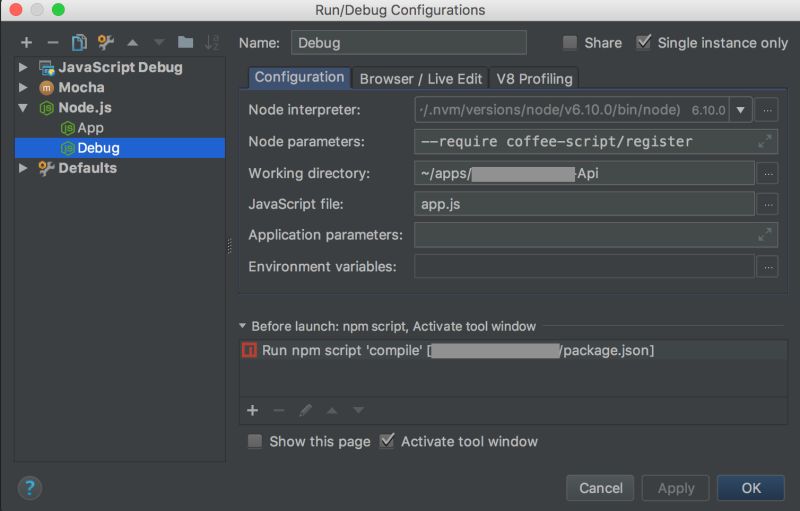Select JavaScript Debug configuration type

click(x=120, y=67)
